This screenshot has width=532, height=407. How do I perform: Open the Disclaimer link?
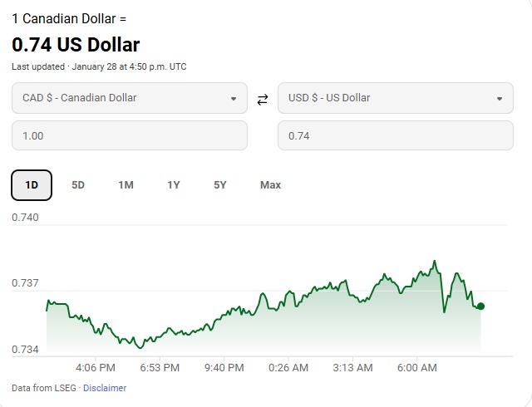pyautogui.click(x=105, y=388)
